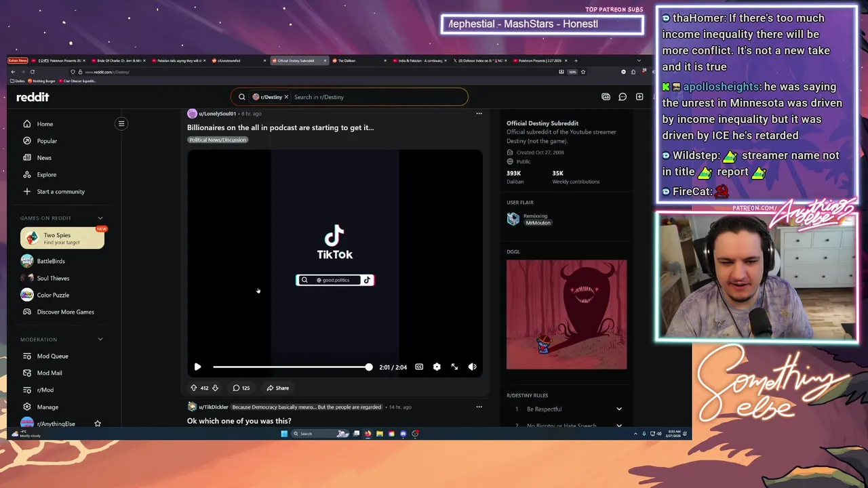Click the MrMouton user flair avatar
This screenshot has height=488, width=868.
coord(513,219)
